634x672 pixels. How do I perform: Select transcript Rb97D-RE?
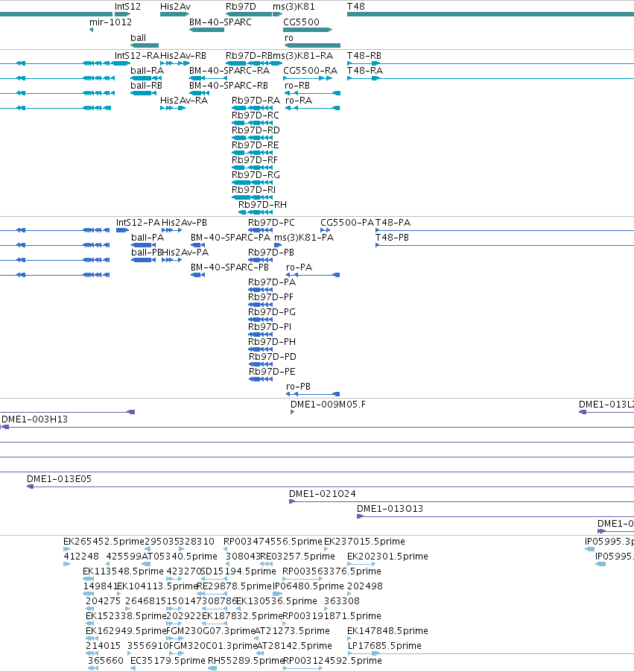256,145
